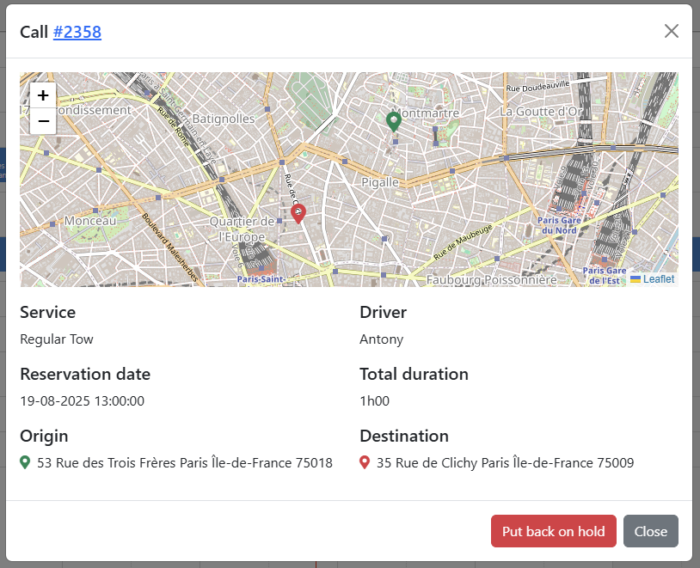Click the Monceau area on the map

click(90, 220)
